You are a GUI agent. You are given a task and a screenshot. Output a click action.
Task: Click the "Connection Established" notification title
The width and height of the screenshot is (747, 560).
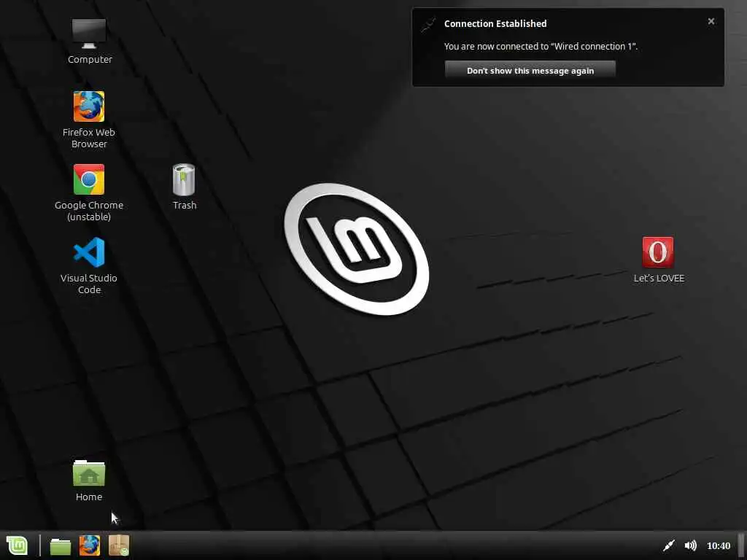[x=495, y=23]
